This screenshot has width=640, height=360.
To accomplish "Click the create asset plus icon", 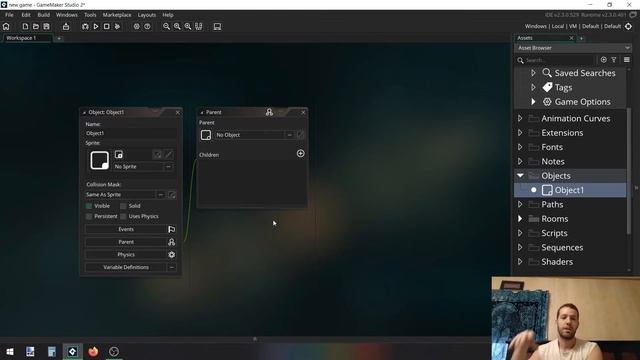I will (x=604, y=60).
